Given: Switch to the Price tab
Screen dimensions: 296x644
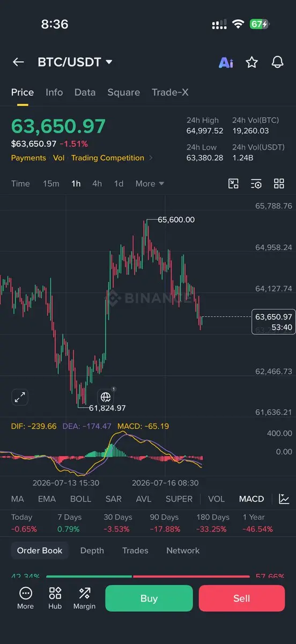Looking at the screenshot, I should (x=23, y=92).
